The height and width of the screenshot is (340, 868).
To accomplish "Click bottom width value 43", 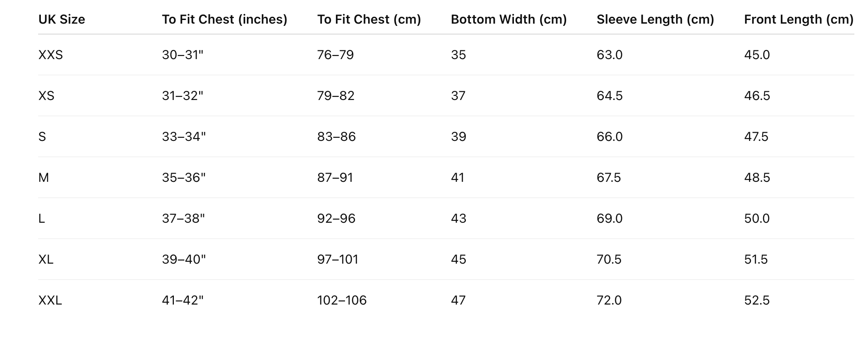I will pos(459,219).
